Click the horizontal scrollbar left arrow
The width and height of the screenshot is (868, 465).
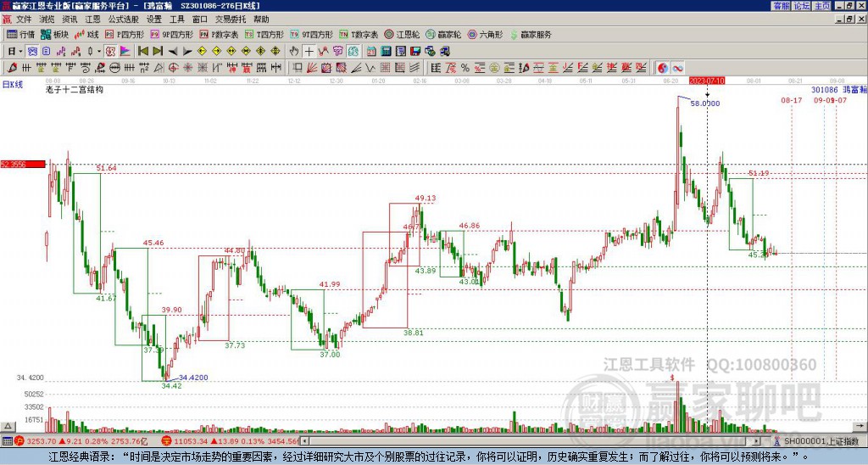click(304, 441)
